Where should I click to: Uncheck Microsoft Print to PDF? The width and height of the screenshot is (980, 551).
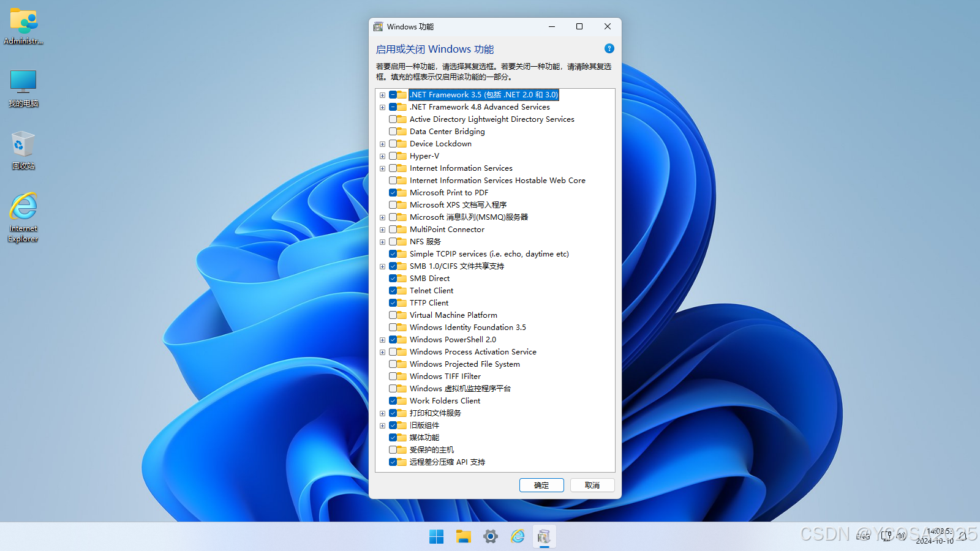coord(393,193)
